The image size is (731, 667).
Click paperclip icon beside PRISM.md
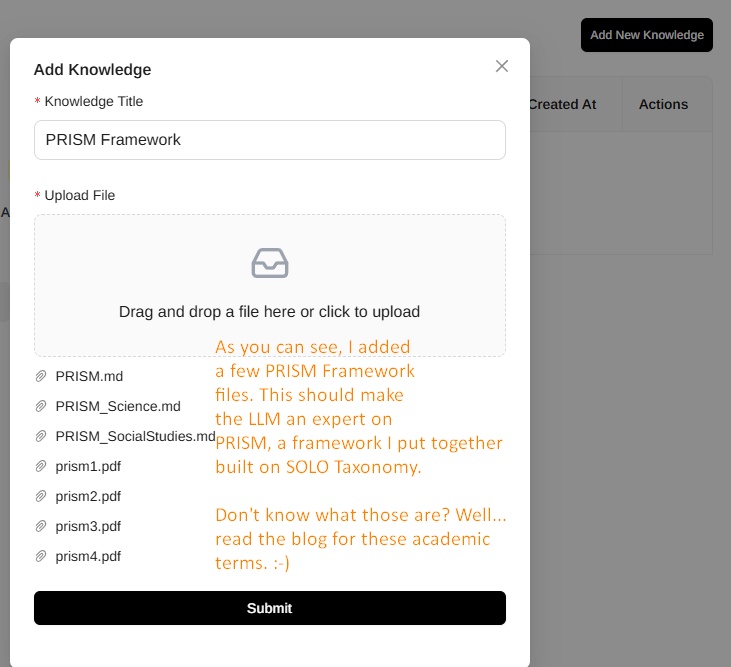[41, 376]
